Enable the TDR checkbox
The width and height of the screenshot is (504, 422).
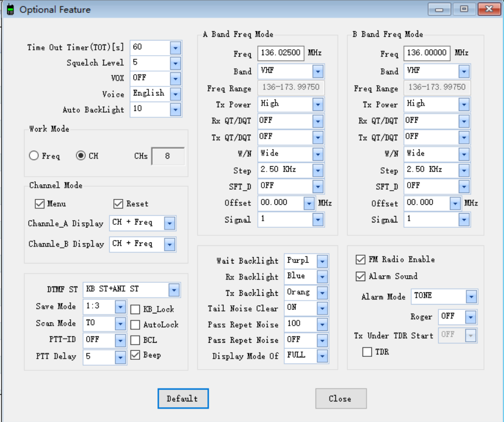[367, 352]
